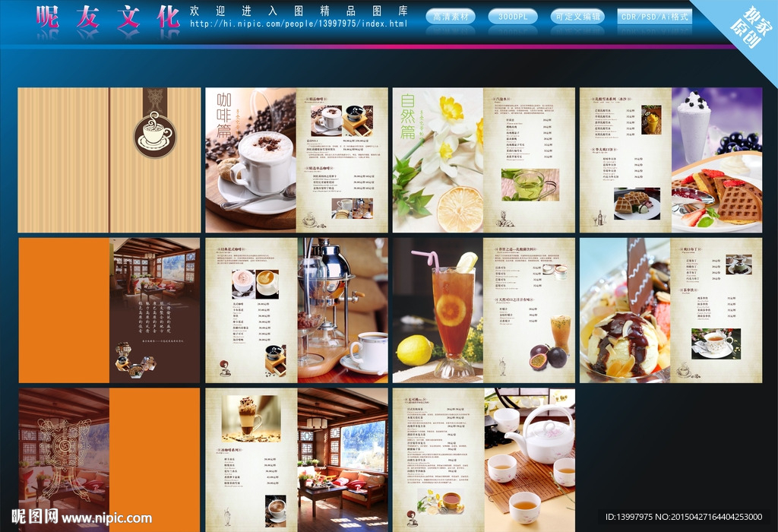
Task: Open the hi.nipic.com people index URL
Action: click(x=298, y=24)
